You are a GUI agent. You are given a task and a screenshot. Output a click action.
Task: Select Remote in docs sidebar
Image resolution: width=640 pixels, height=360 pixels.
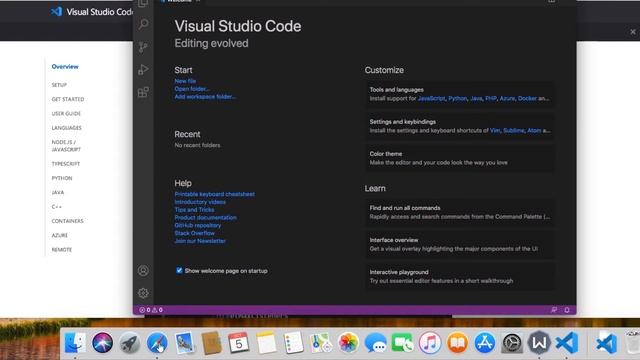pos(62,249)
